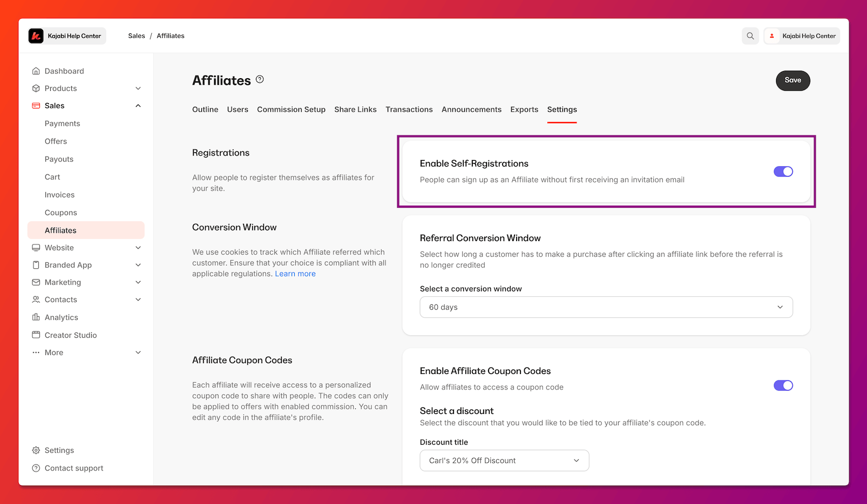Click the Save button
Screen dimensions: 867x504
[793, 80]
